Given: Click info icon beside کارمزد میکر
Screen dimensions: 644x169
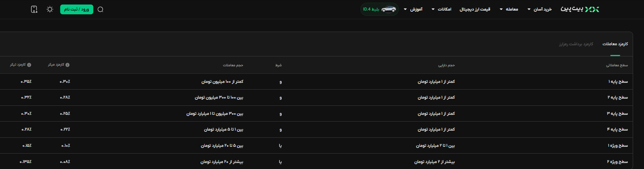Looking at the screenshot, I should point(68,65).
